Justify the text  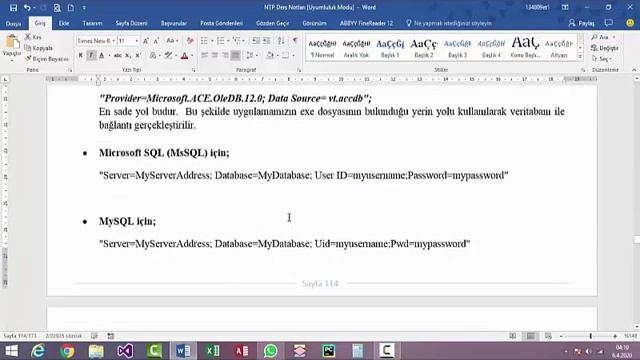(236, 56)
